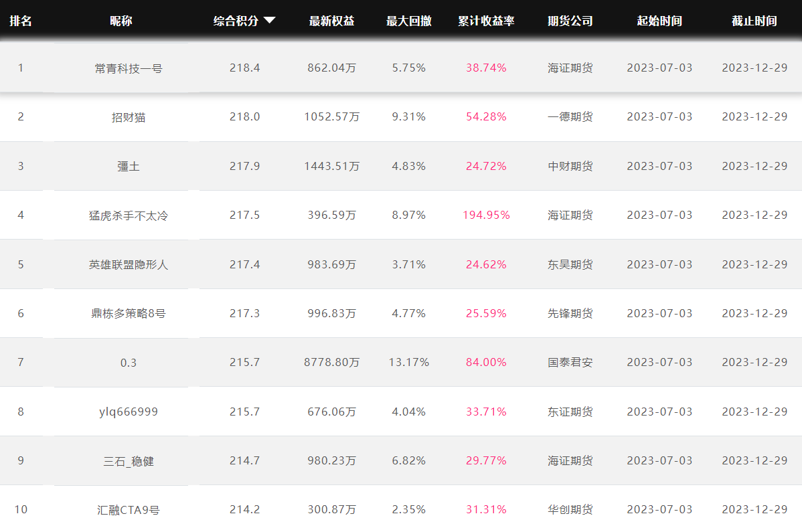Click score value 217.9
The height and width of the screenshot is (532, 802).
[x=244, y=166]
